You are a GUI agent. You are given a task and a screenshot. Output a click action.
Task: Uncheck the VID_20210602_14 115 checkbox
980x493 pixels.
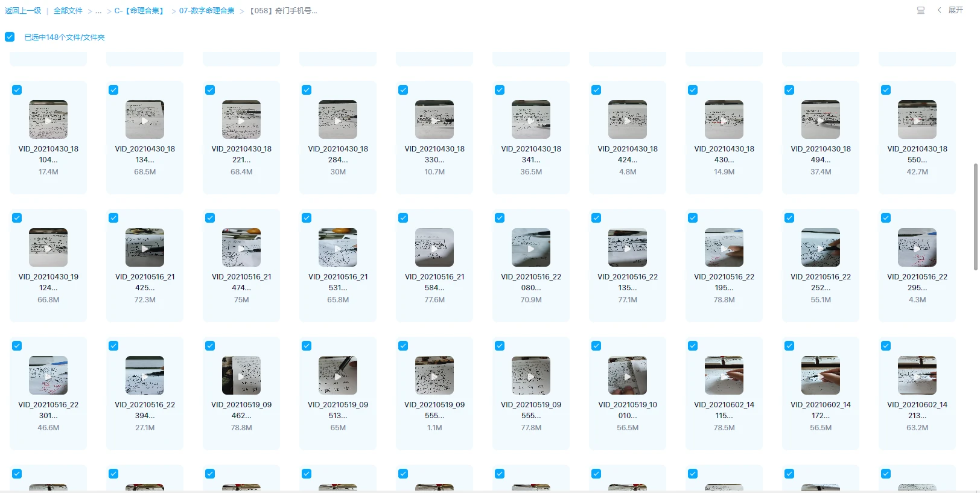(693, 346)
